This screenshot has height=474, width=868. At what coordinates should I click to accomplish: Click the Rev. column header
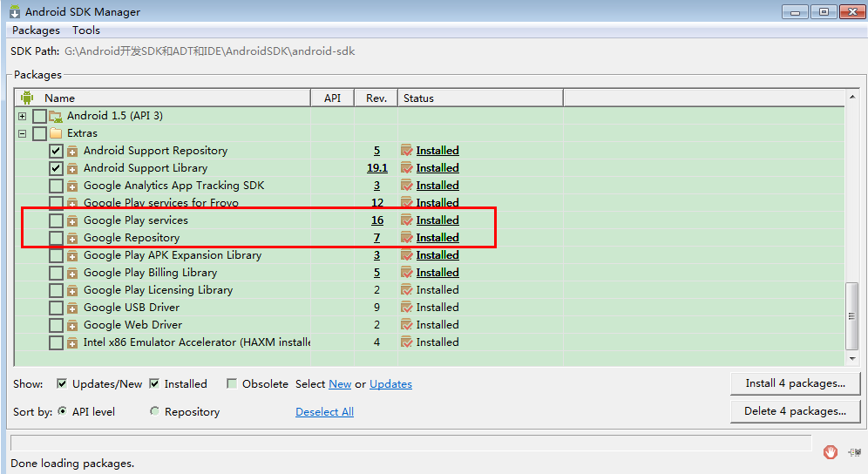pyautogui.click(x=376, y=98)
